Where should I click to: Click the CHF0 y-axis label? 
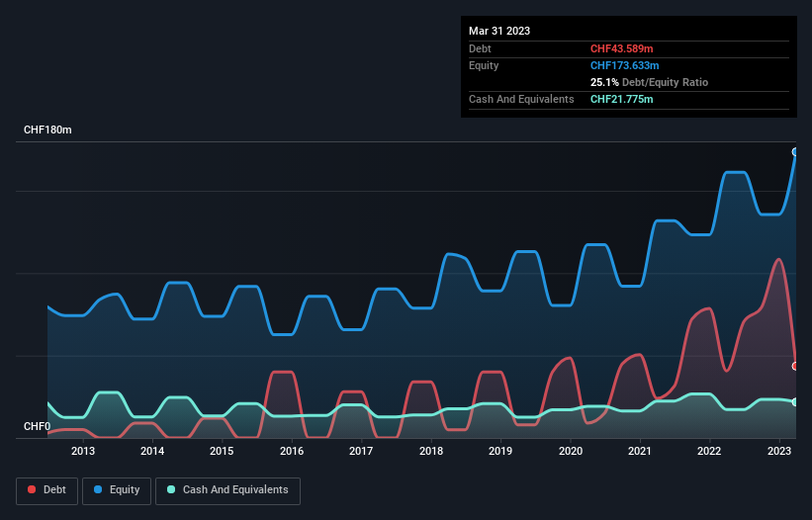tap(37, 426)
